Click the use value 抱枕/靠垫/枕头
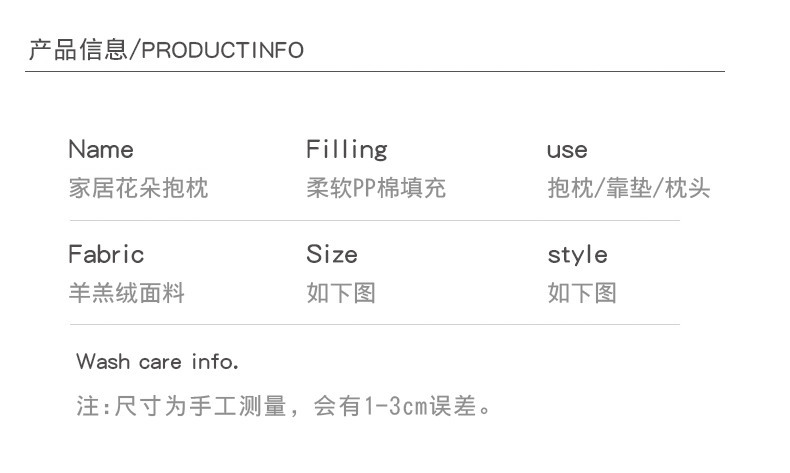 click(629, 188)
